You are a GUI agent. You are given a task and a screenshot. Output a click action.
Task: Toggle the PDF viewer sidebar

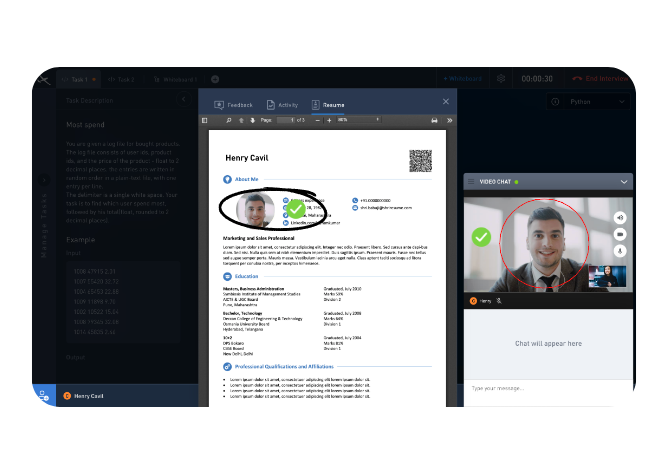(x=204, y=121)
